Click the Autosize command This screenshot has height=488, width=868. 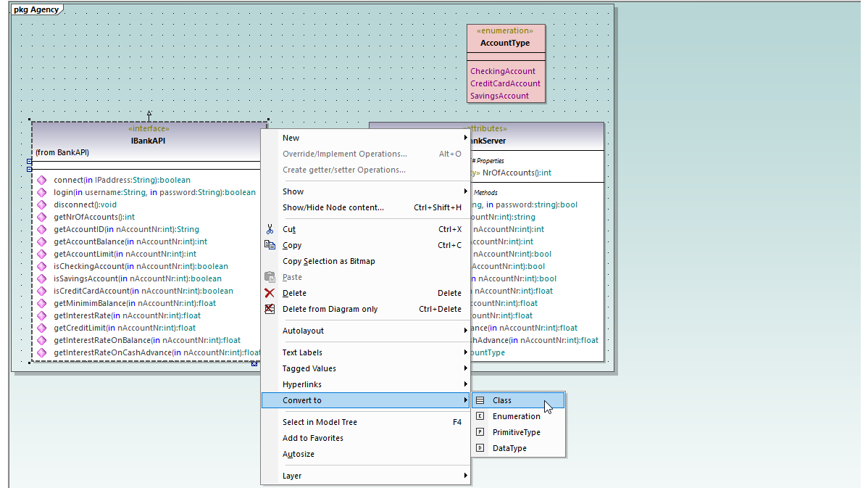click(298, 453)
